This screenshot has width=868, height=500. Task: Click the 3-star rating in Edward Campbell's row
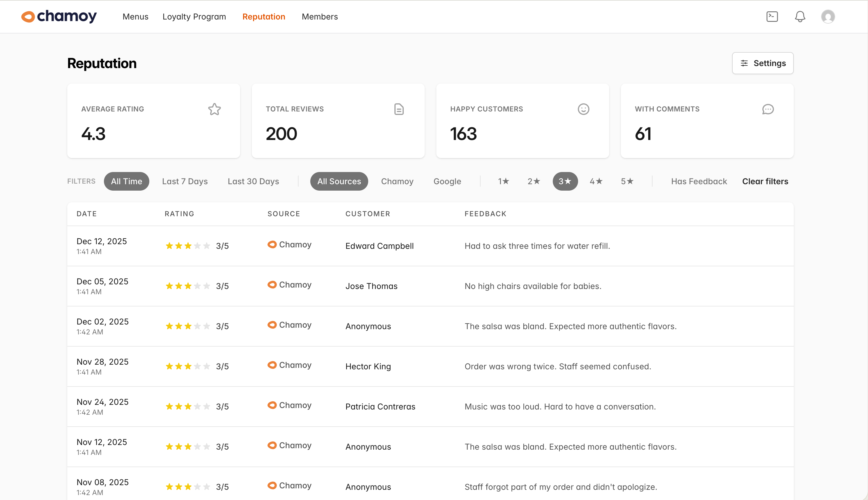(x=188, y=246)
